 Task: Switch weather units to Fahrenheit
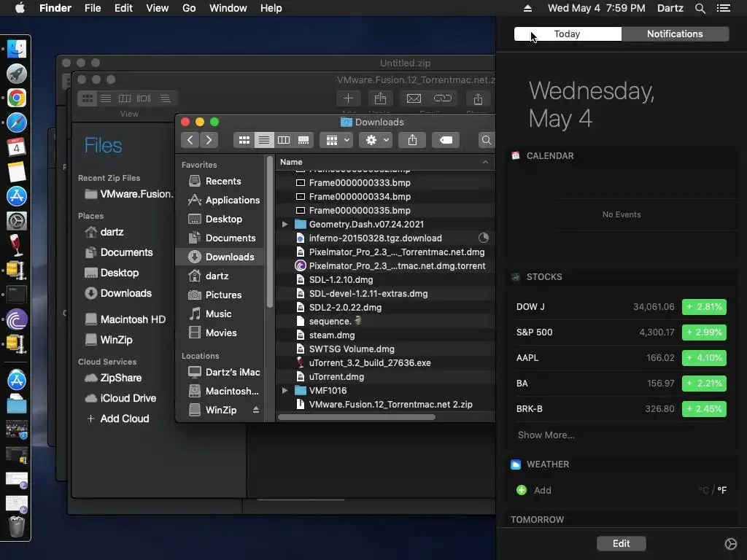(x=721, y=490)
